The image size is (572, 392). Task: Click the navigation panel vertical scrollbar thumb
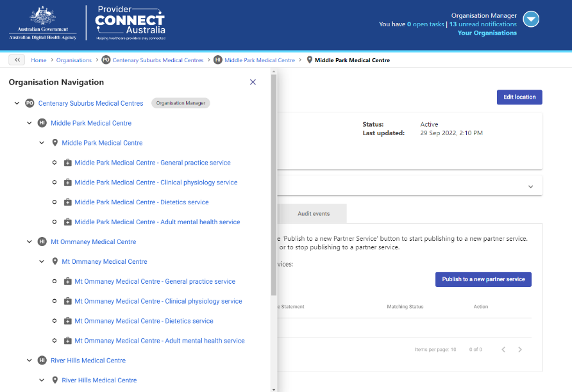pos(274,185)
